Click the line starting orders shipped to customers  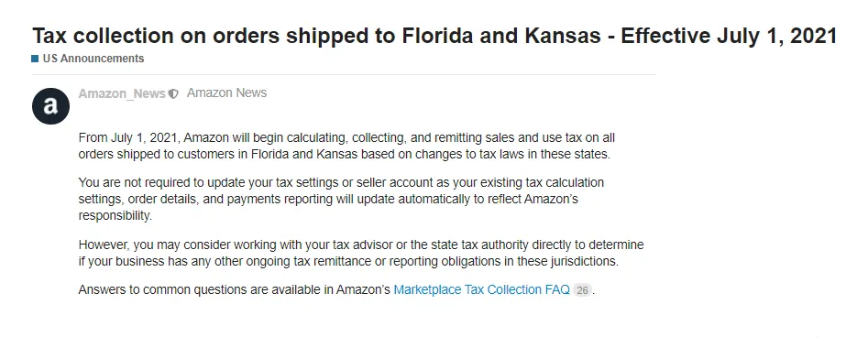tap(345, 155)
